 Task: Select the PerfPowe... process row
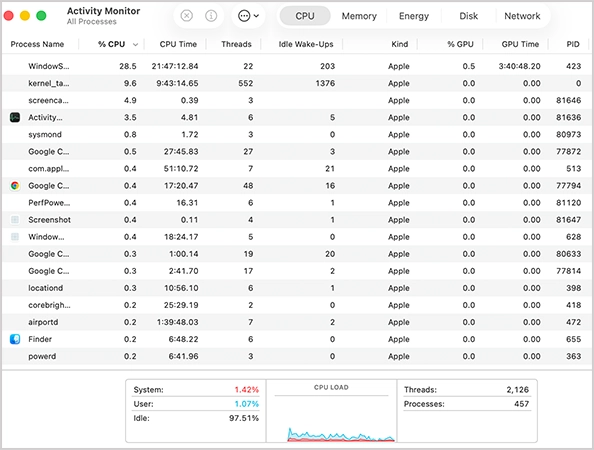(297, 203)
